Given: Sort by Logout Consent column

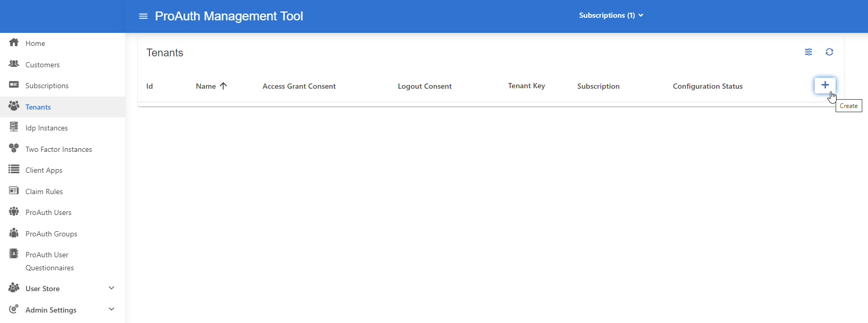Looking at the screenshot, I should (425, 86).
